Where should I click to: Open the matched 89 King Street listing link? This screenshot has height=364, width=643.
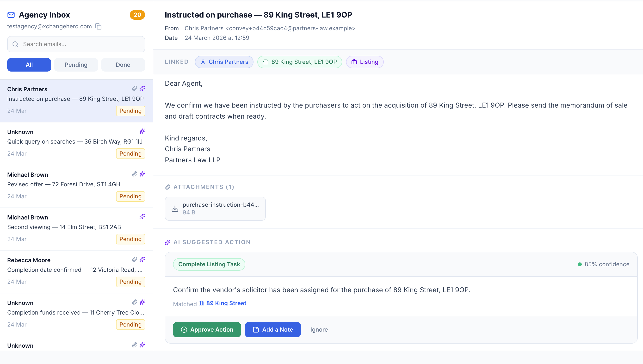[x=226, y=303]
